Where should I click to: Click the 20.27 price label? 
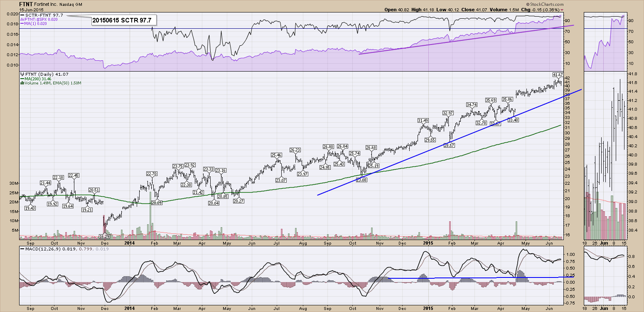click(238, 201)
